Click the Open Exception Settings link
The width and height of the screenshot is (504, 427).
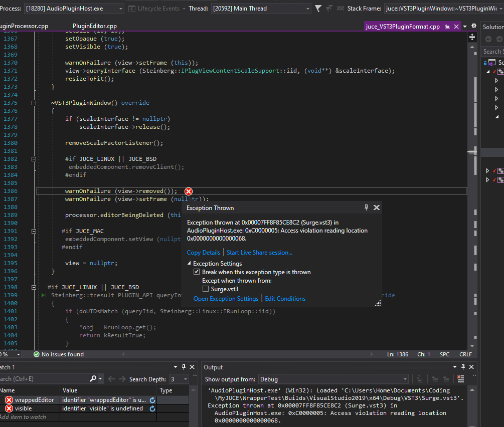point(226,299)
